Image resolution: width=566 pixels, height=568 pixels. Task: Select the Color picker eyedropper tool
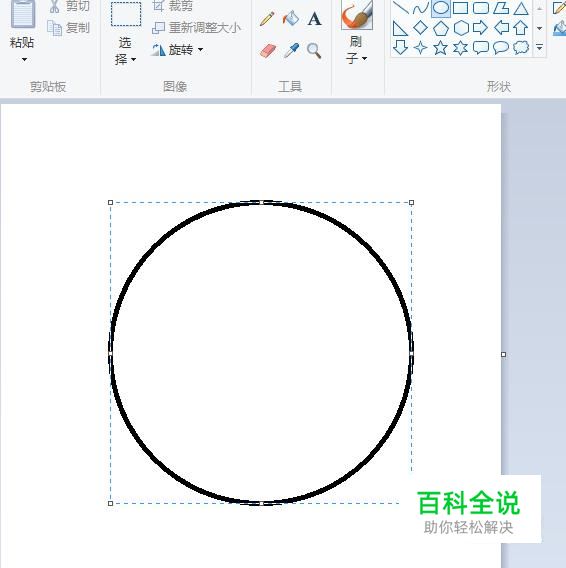291,50
